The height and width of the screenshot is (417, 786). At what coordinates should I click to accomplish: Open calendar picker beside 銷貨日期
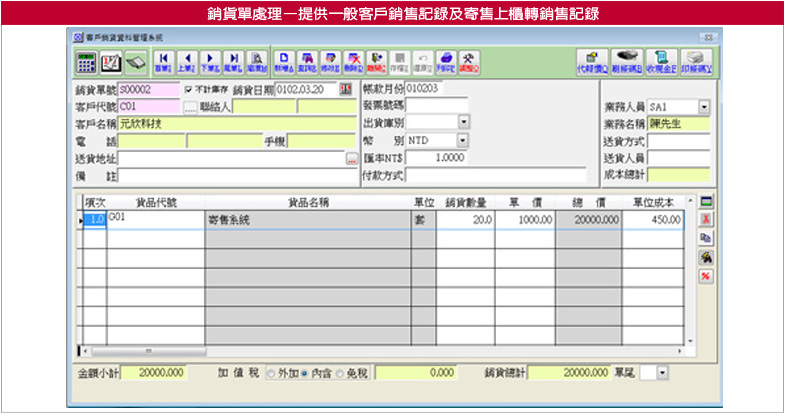[x=346, y=89]
